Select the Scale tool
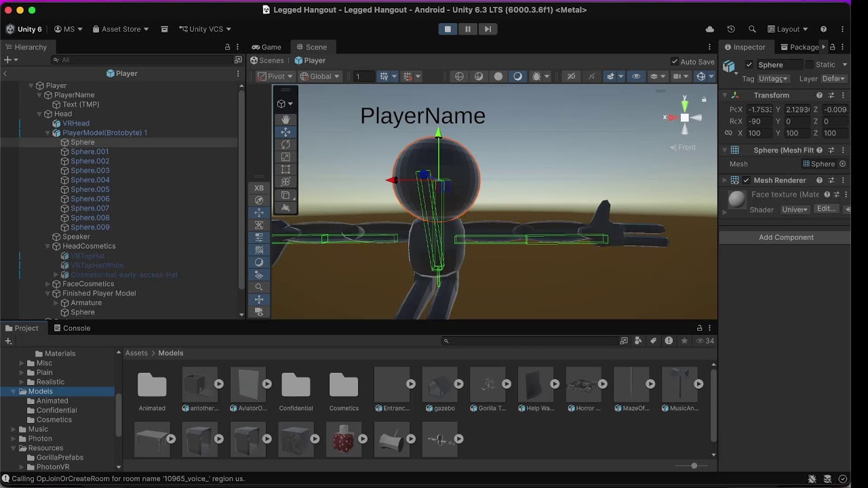Screen dimensions: 868x488 [285, 157]
